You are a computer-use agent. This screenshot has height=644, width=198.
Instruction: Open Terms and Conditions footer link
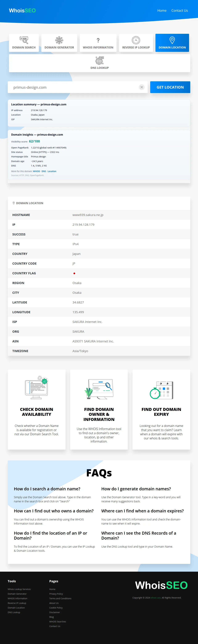click(60, 598)
